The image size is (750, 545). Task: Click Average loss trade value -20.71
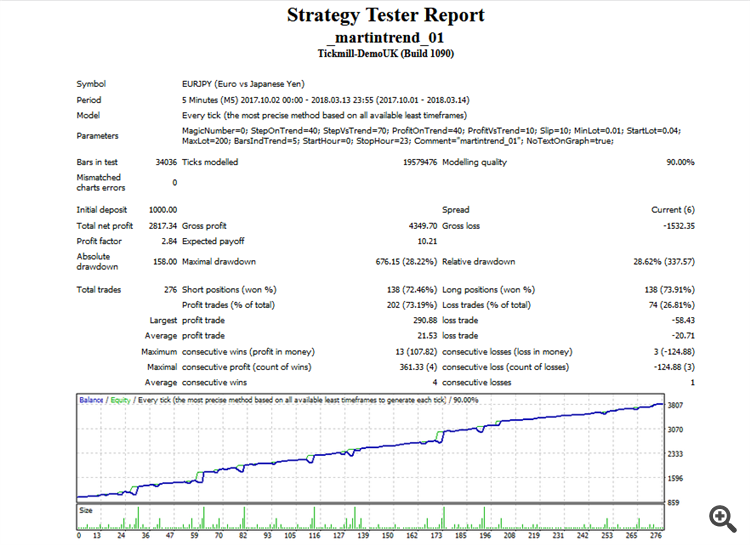pyautogui.click(x=683, y=335)
